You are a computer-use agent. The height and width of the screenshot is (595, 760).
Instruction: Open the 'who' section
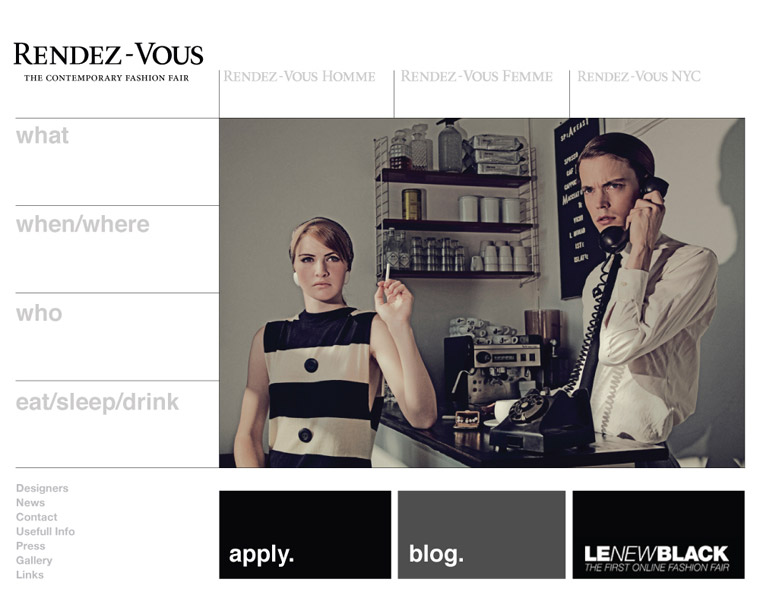point(39,313)
